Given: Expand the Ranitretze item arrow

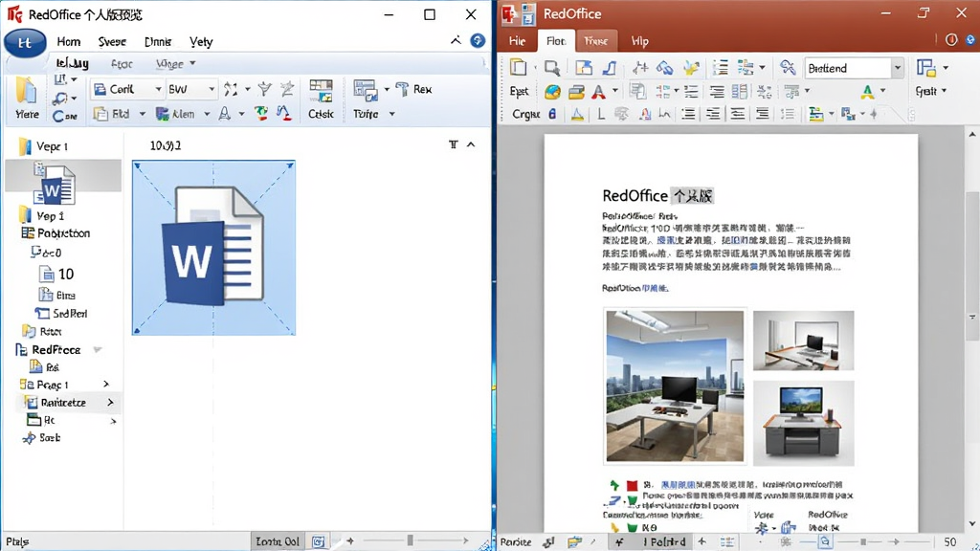Looking at the screenshot, I should coord(111,403).
